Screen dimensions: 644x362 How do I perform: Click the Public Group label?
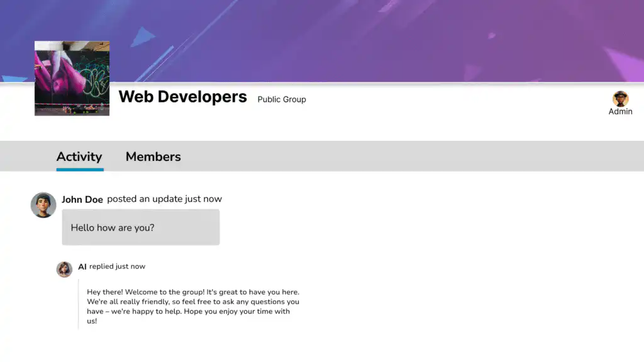click(x=282, y=99)
